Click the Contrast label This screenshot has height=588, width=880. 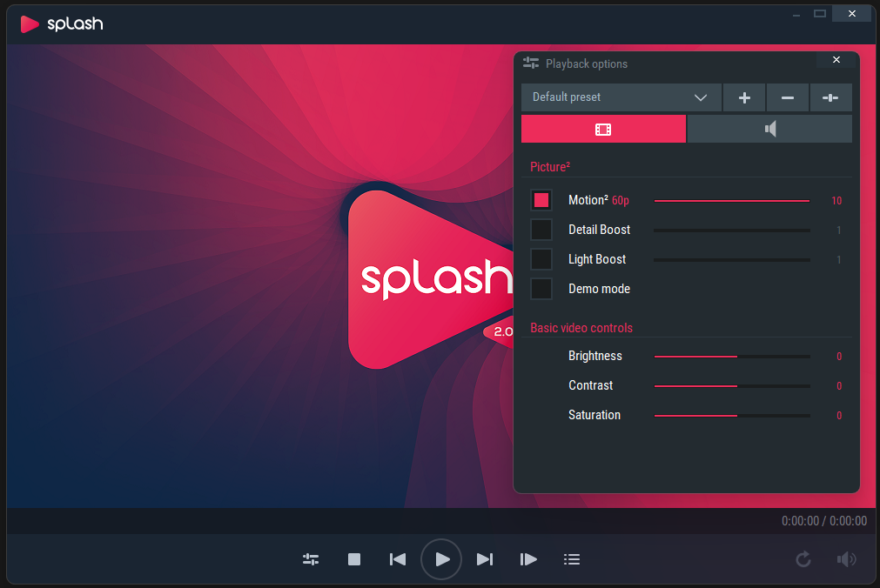(x=590, y=385)
